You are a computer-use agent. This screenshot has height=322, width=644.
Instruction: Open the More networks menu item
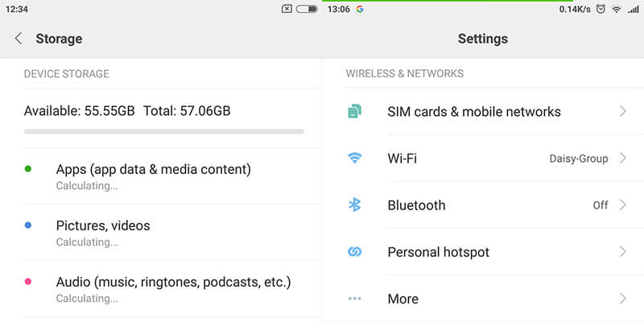[402, 299]
